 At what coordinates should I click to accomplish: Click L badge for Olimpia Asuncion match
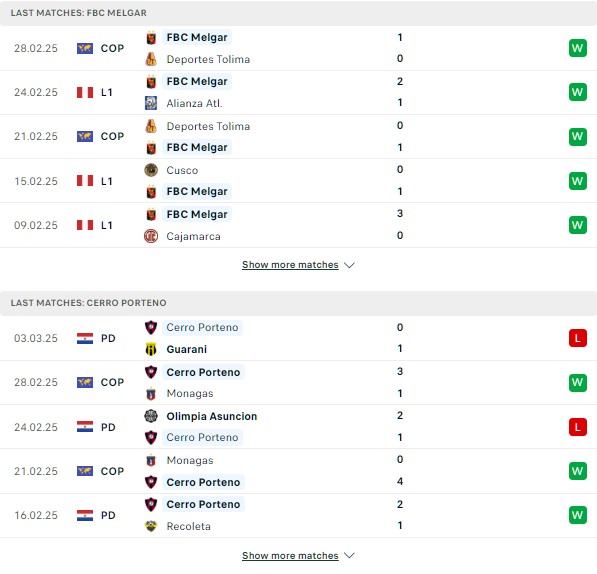tap(578, 427)
